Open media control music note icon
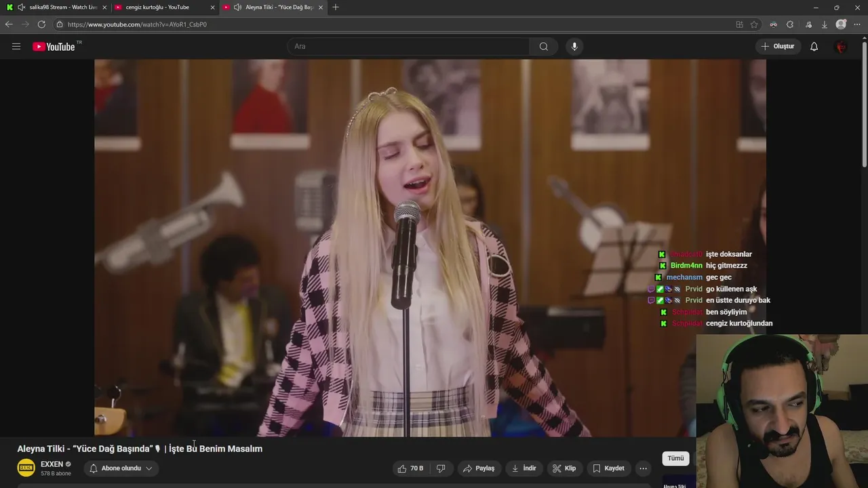 click(x=808, y=24)
